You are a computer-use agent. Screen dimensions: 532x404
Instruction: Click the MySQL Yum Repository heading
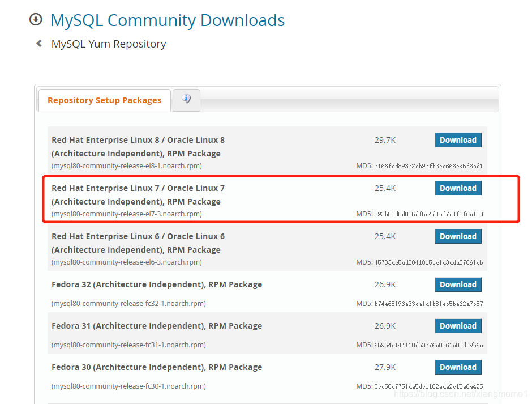(109, 44)
